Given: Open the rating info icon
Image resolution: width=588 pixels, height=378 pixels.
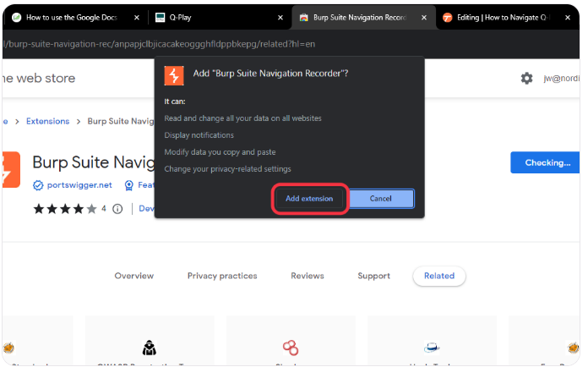Looking at the screenshot, I should click(119, 211).
